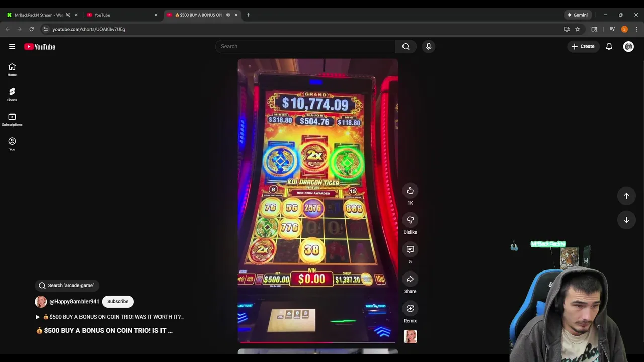Viewport: 644px width, 362px height.
Task: Go to Home in sidebar
Action: 12,70
